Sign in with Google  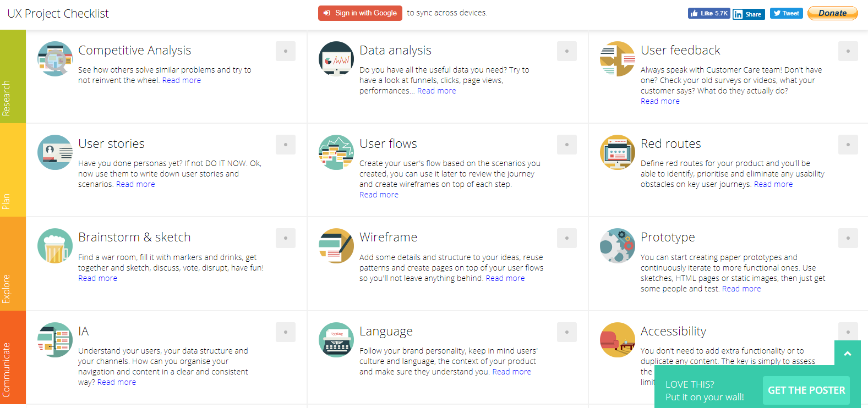point(360,13)
